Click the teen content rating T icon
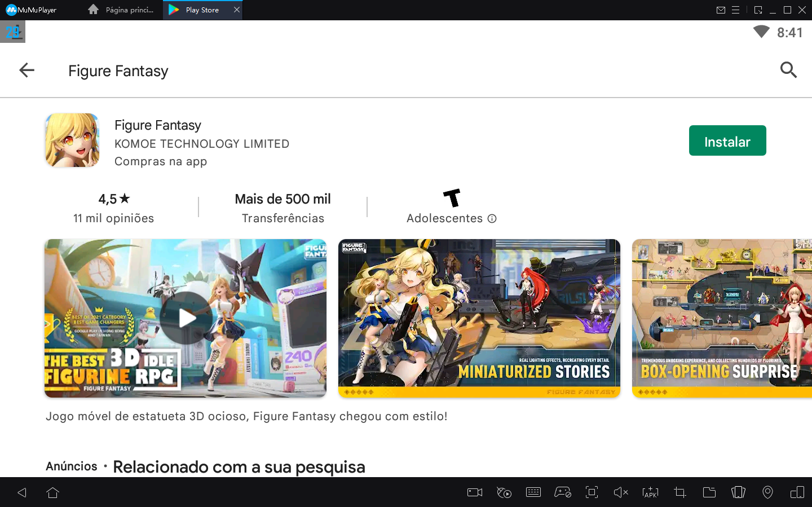Image resolution: width=812 pixels, height=507 pixels. click(452, 198)
